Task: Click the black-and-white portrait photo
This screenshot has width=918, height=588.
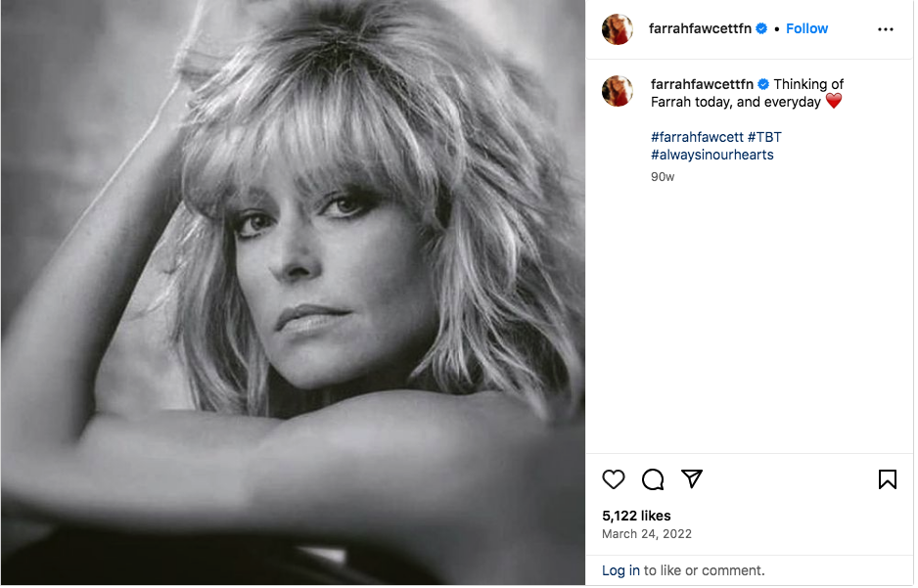Action: [293, 294]
